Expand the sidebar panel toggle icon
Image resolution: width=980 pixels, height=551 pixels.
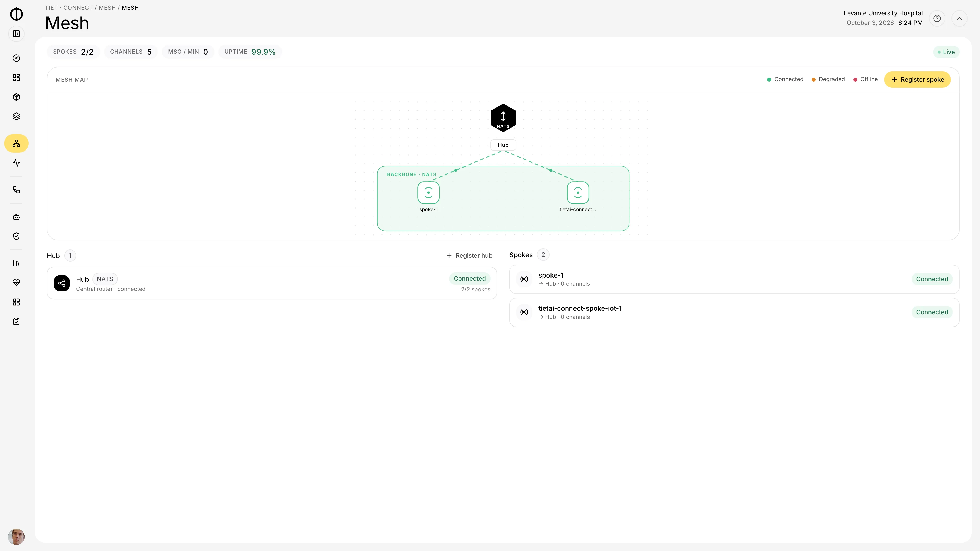[16, 34]
